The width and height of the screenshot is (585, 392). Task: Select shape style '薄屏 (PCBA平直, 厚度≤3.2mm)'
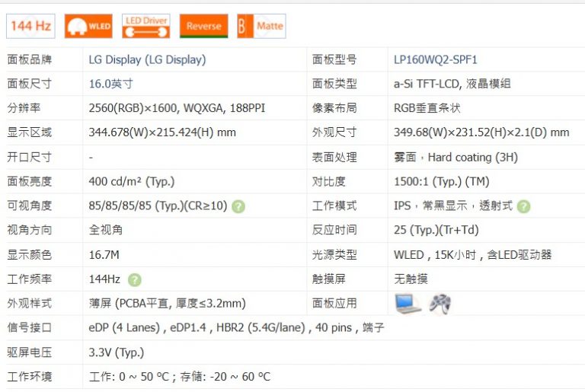pyautogui.click(x=167, y=304)
